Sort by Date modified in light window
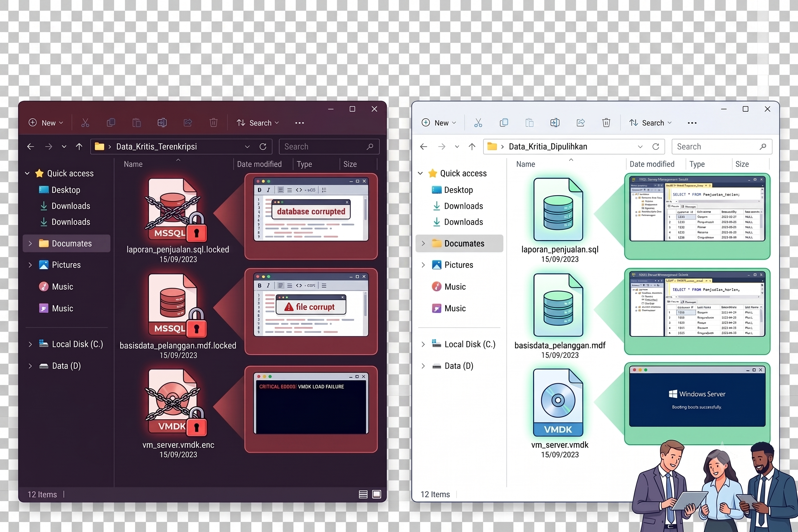798x532 pixels. (x=652, y=164)
